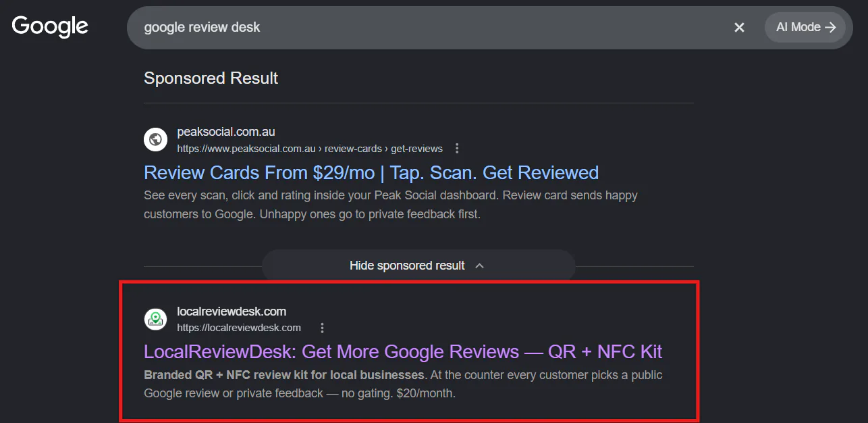This screenshot has width=868, height=423.
Task: Click the https://localreviewdesk.com URL text
Action: click(x=239, y=328)
